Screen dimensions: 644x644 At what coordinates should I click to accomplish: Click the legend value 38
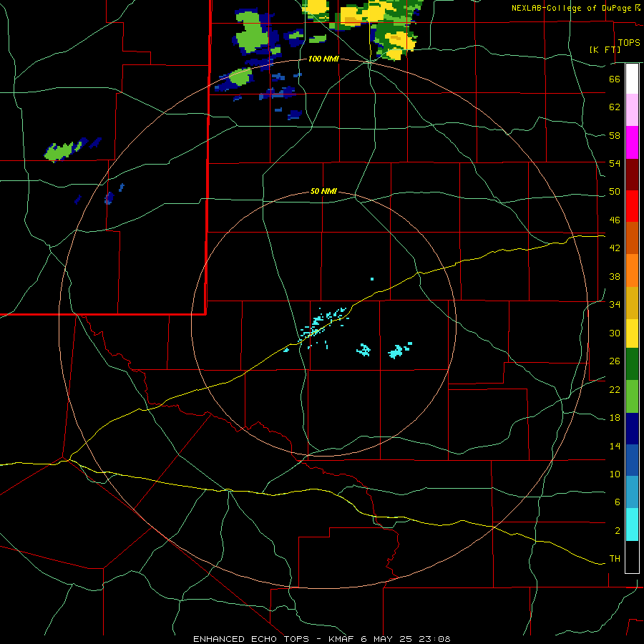pos(615,276)
